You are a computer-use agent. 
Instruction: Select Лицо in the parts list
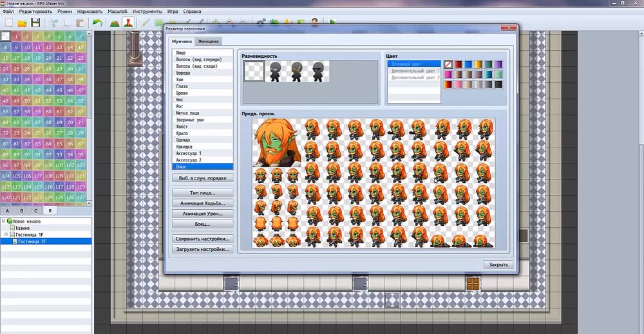pyautogui.click(x=202, y=53)
